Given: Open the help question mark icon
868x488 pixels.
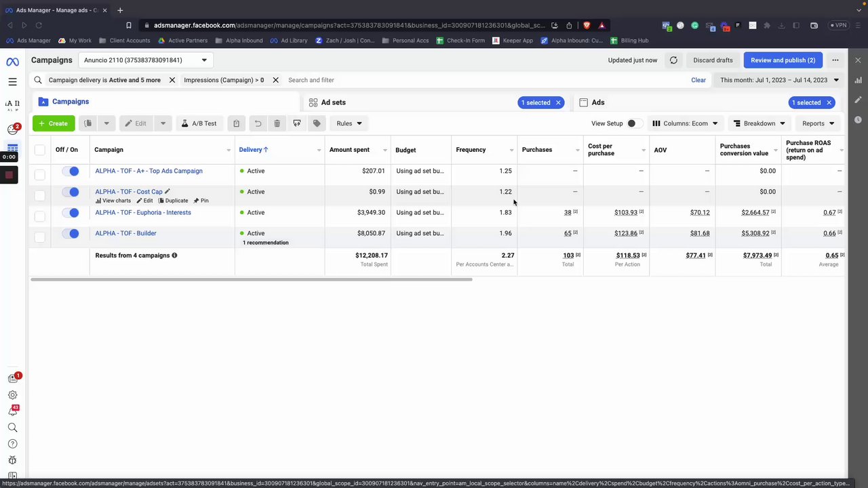Looking at the screenshot, I should 12,444.
